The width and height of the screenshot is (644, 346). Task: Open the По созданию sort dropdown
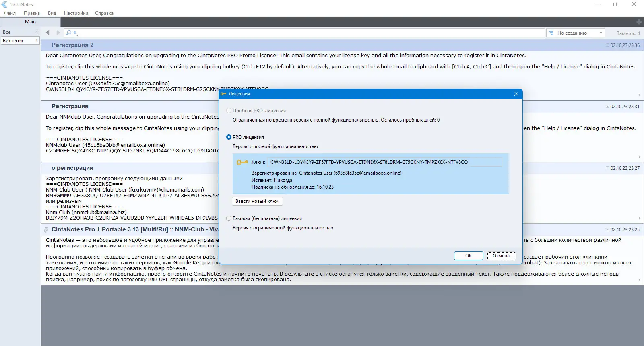click(580, 33)
